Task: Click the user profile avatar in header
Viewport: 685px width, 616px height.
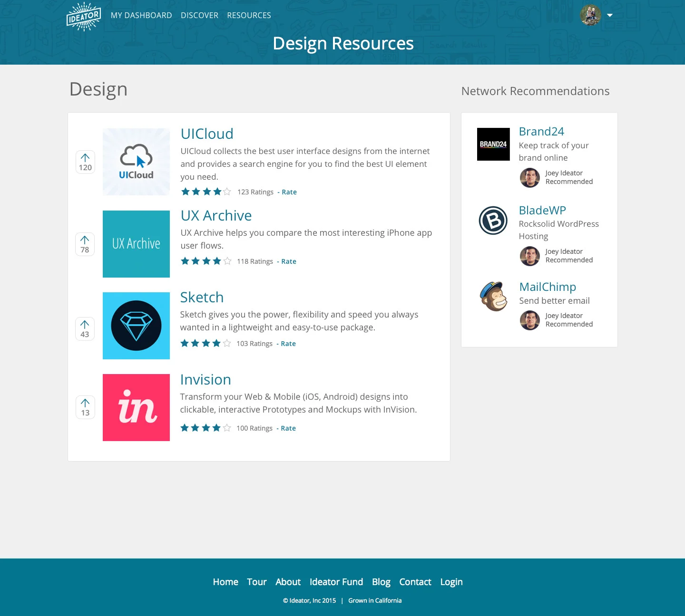Action: [591, 15]
